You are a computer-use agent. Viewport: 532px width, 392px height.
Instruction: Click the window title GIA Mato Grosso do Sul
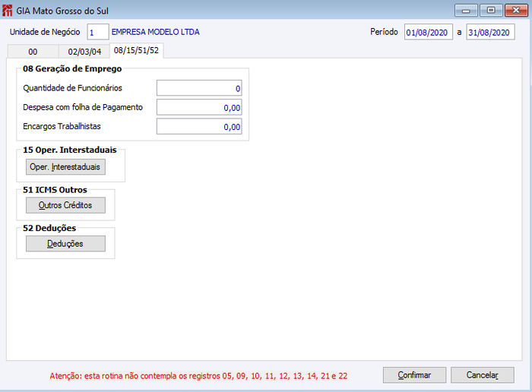(62, 11)
